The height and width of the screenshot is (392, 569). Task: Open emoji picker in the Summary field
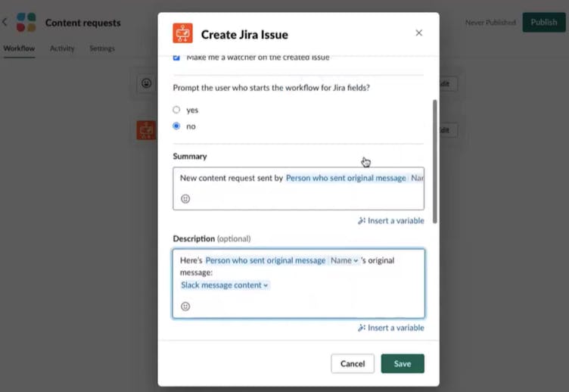(x=185, y=198)
